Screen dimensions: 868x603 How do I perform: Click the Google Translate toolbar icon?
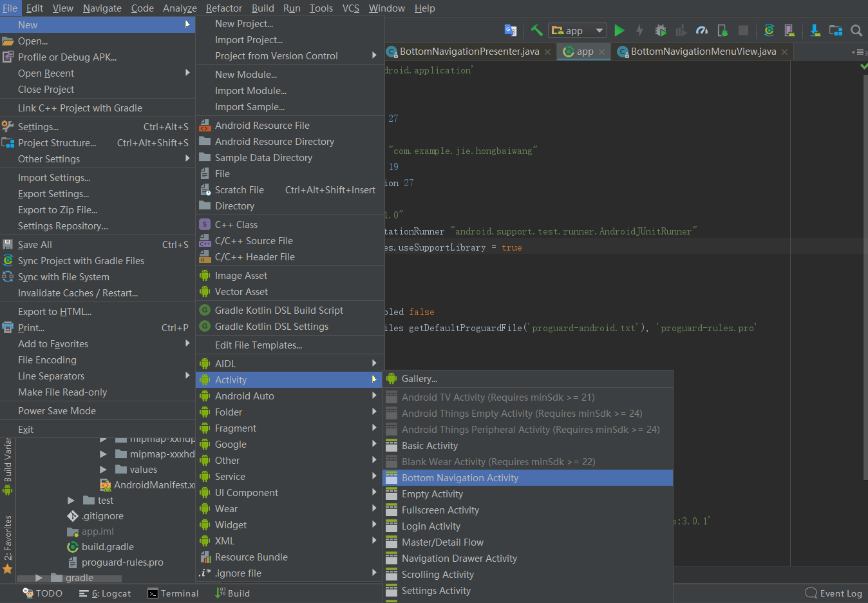coord(511,30)
